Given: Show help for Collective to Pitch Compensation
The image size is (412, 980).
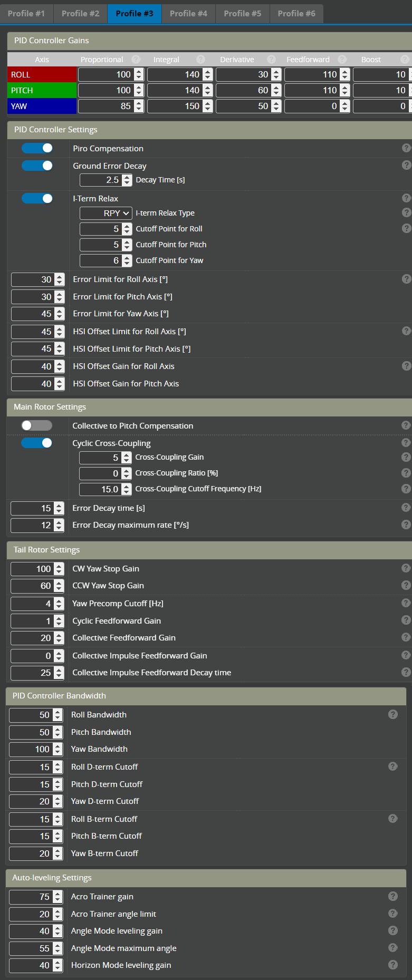Looking at the screenshot, I should point(406,425).
